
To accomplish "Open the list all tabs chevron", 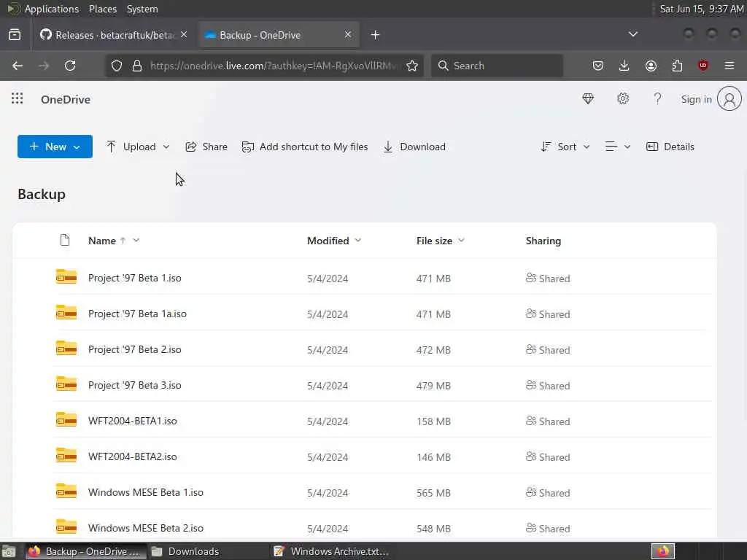I will [x=633, y=34].
